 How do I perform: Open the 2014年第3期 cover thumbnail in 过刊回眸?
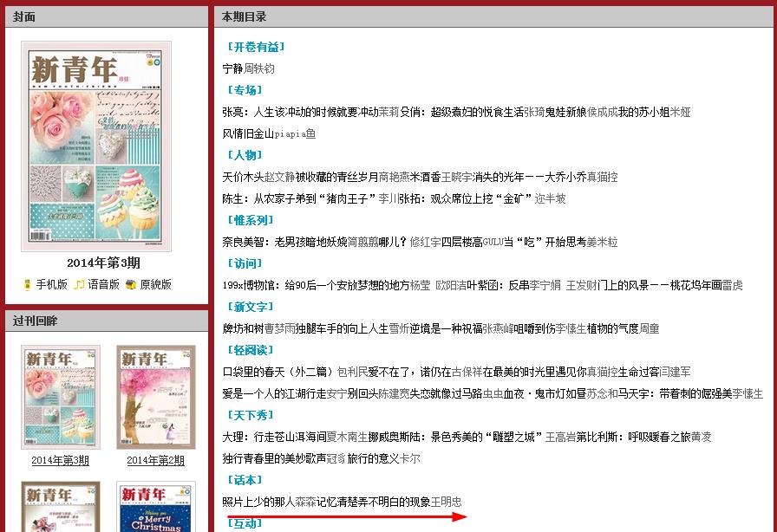click(x=61, y=397)
